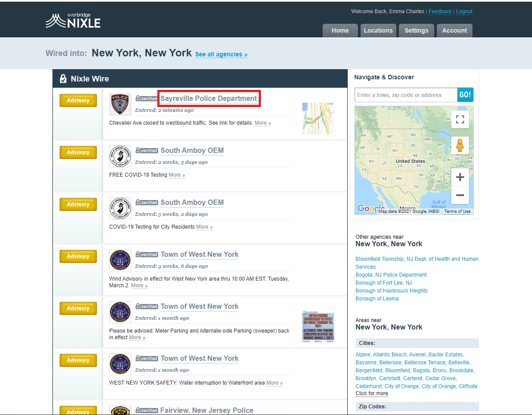This screenshot has width=532, height=415.
Task: Click the GO! search button
Action: 465,95
